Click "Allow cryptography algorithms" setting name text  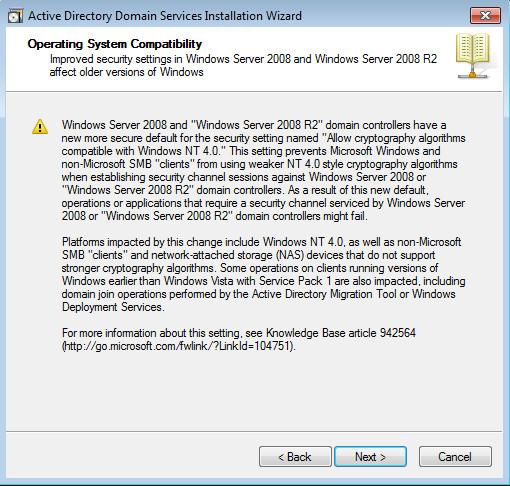[396, 138]
